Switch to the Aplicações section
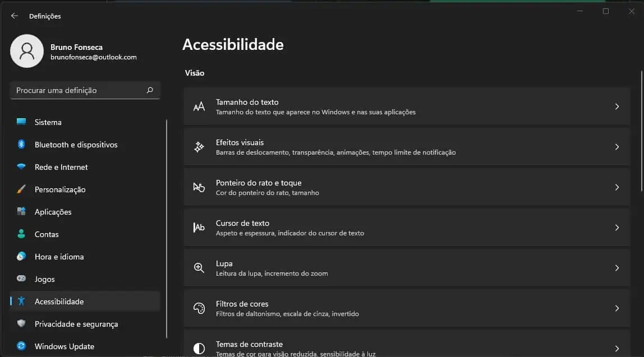 pos(85,212)
